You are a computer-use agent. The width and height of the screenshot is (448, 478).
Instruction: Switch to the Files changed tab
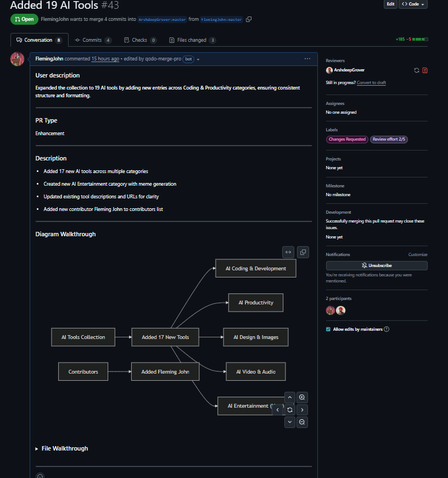pyautogui.click(x=193, y=40)
